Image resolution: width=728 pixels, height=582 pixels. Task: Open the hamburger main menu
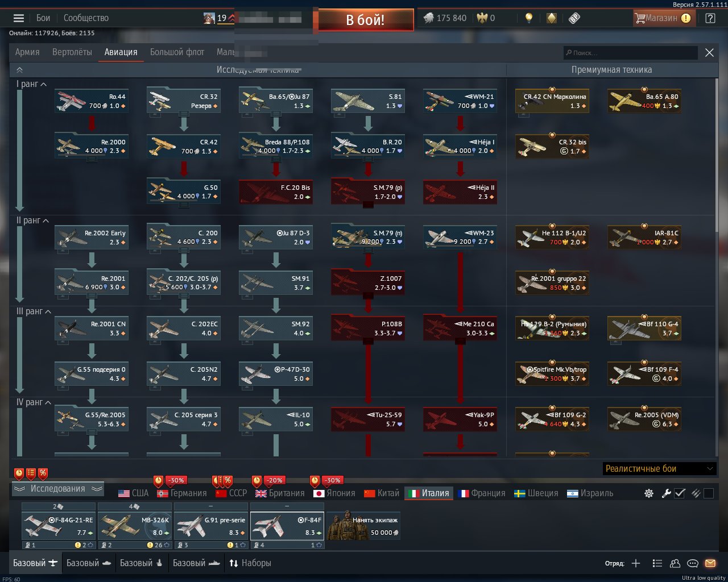19,18
